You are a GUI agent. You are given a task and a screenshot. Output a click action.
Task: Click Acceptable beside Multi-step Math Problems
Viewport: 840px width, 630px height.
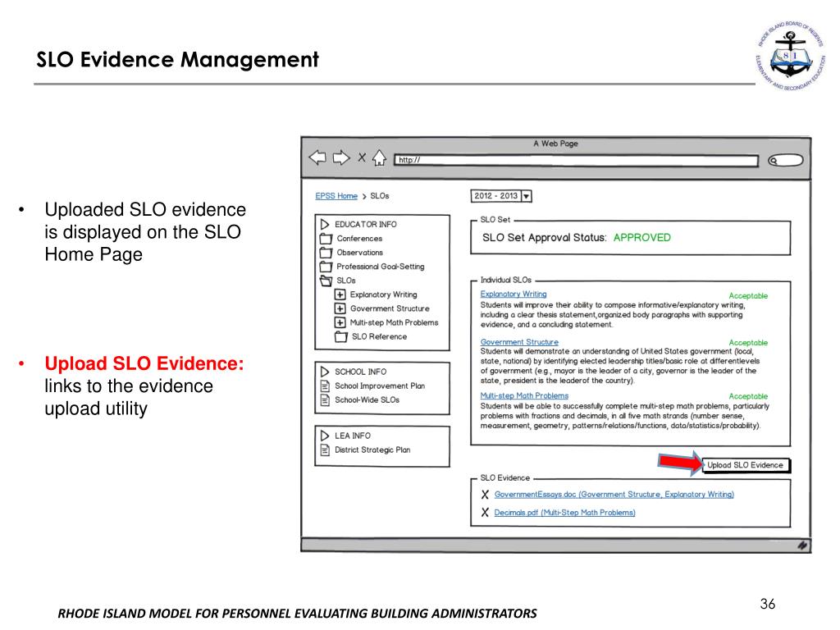pyautogui.click(x=748, y=396)
